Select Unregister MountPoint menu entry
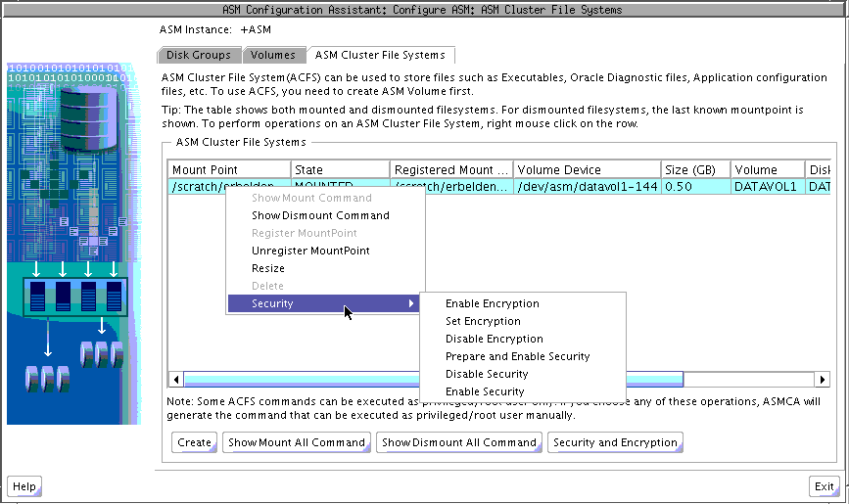Image resolution: width=849 pixels, height=504 pixels. point(310,251)
